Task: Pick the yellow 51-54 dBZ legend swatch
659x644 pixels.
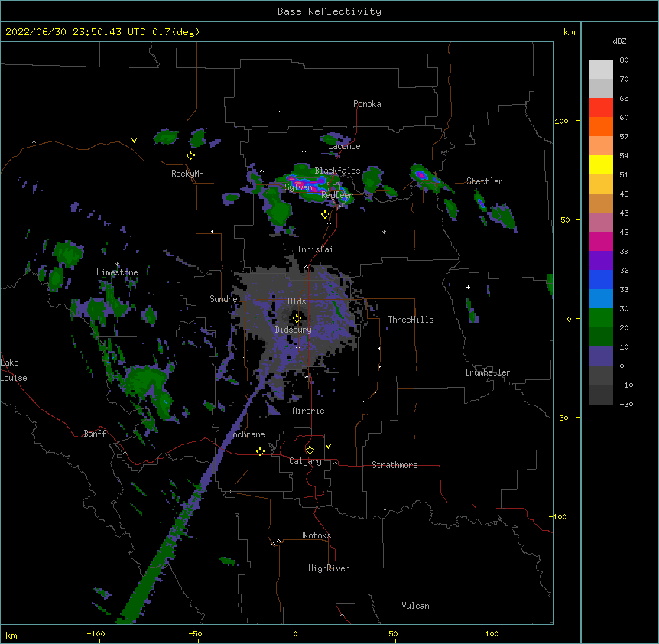Action: pyautogui.click(x=601, y=164)
